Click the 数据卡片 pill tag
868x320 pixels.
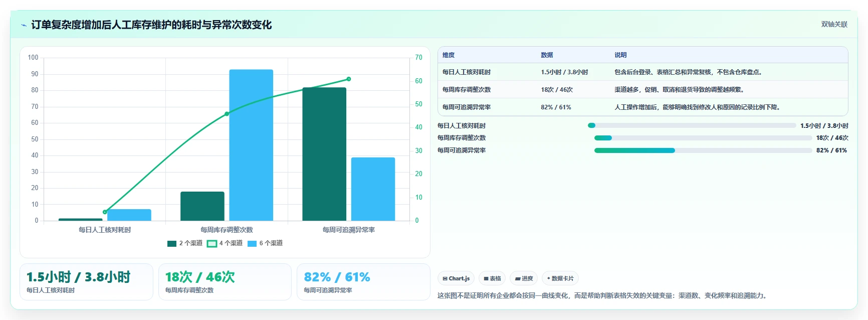coord(560,278)
